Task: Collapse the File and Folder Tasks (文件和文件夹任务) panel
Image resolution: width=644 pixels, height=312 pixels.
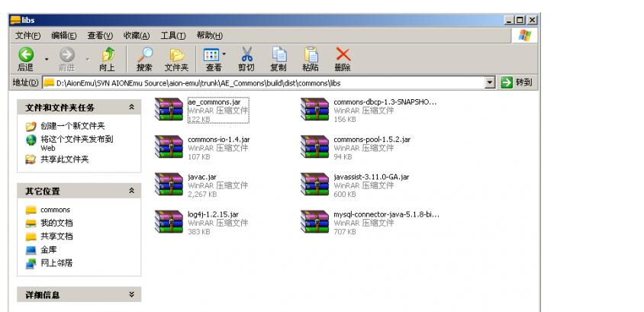Action: coord(131,107)
